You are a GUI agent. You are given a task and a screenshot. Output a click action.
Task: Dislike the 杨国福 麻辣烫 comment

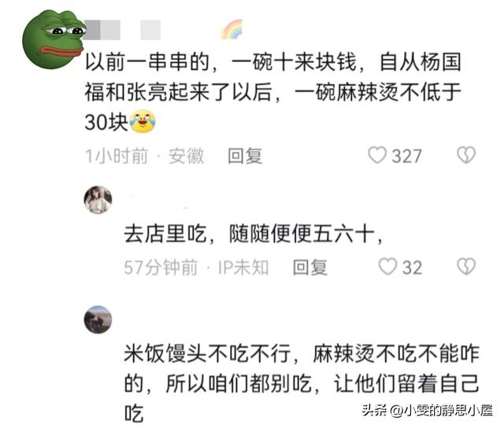pos(466,155)
